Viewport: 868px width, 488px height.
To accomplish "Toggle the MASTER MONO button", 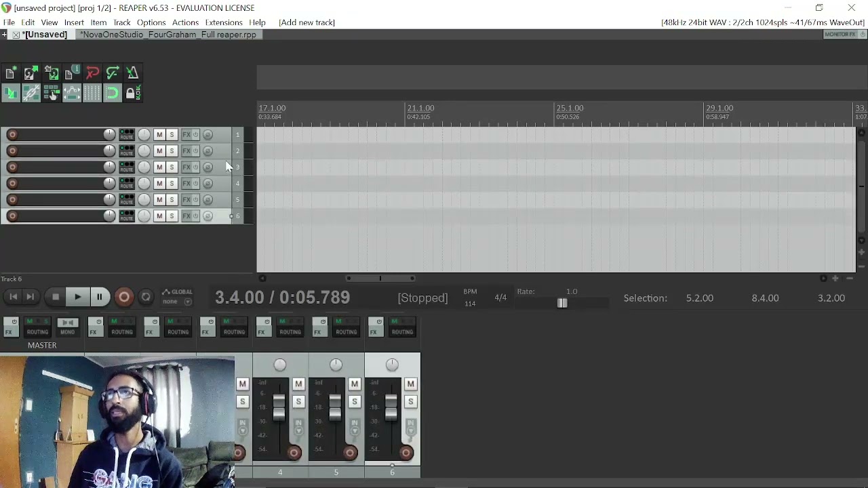I will 67,327.
